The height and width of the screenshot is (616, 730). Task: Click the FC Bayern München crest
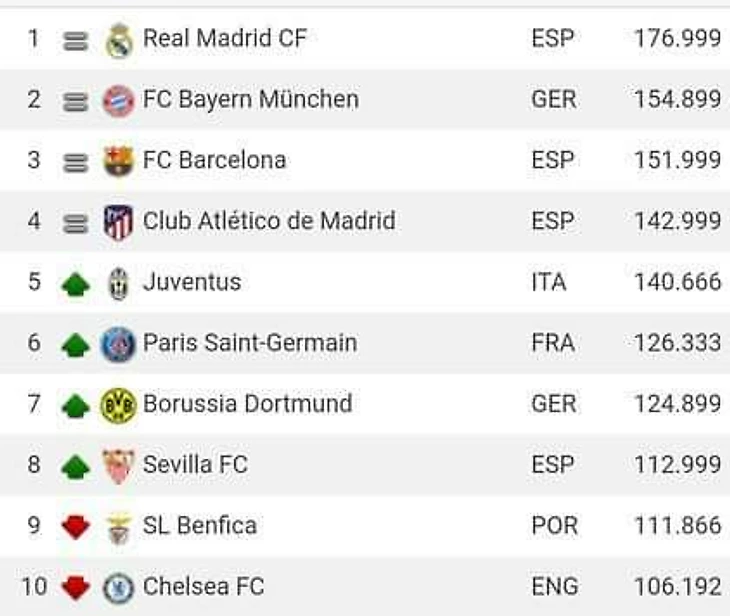118,101
